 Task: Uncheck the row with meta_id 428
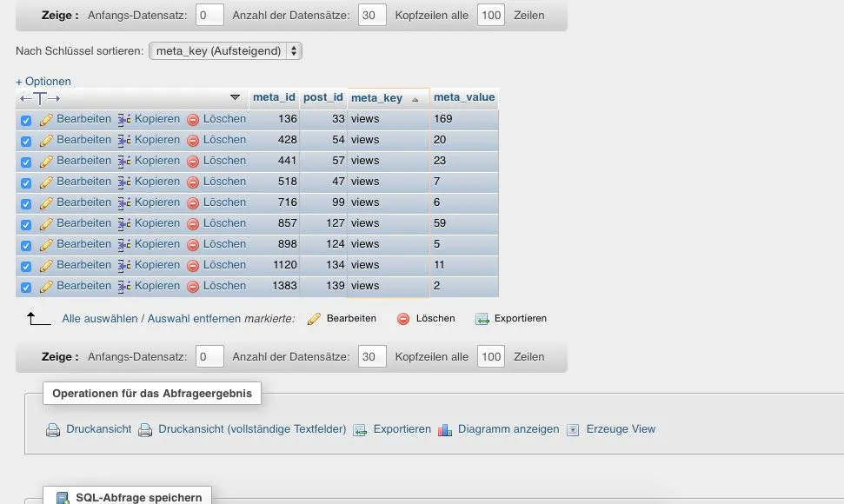(26, 142)
